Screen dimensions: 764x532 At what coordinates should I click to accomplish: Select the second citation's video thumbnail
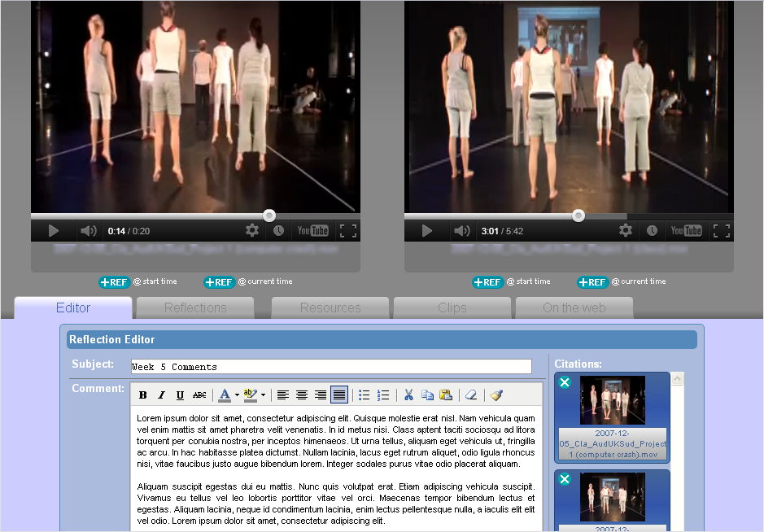coord(612,497)
